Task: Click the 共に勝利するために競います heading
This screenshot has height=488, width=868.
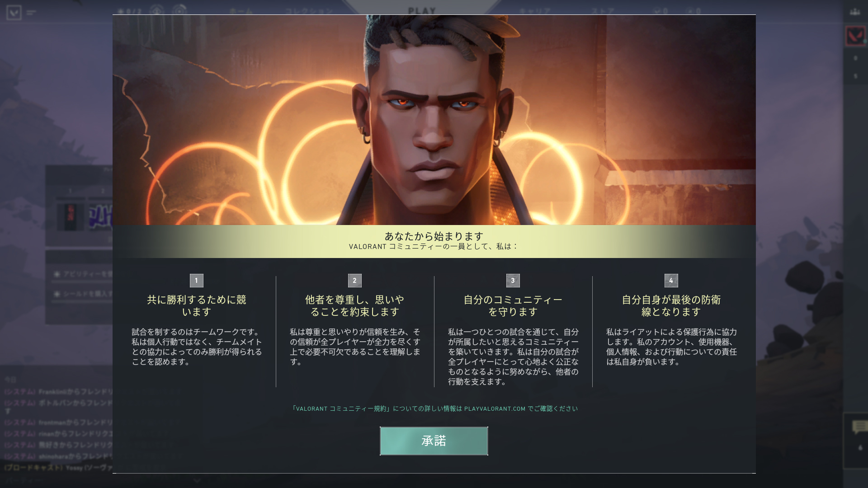Action: coord(196,306)
